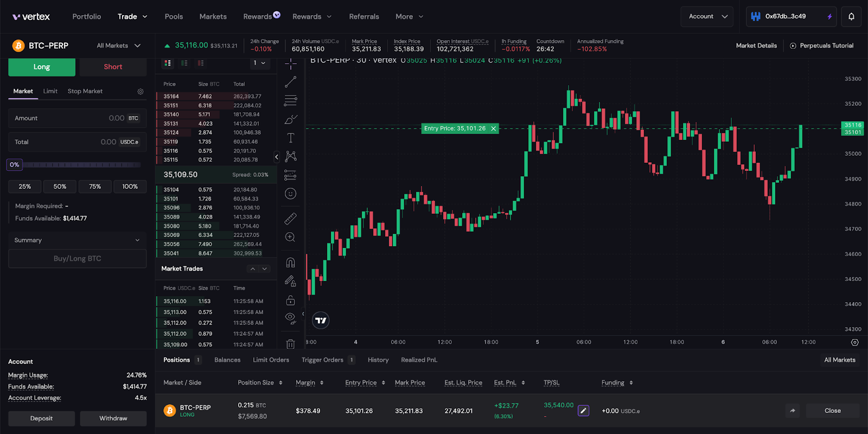Toggle hide all drawings eye icon
This screenshot has height=434, width=868.
coord(291,318)
